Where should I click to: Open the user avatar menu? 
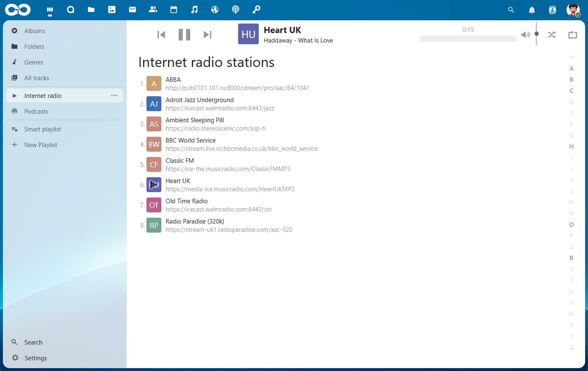tap(573, 10)
